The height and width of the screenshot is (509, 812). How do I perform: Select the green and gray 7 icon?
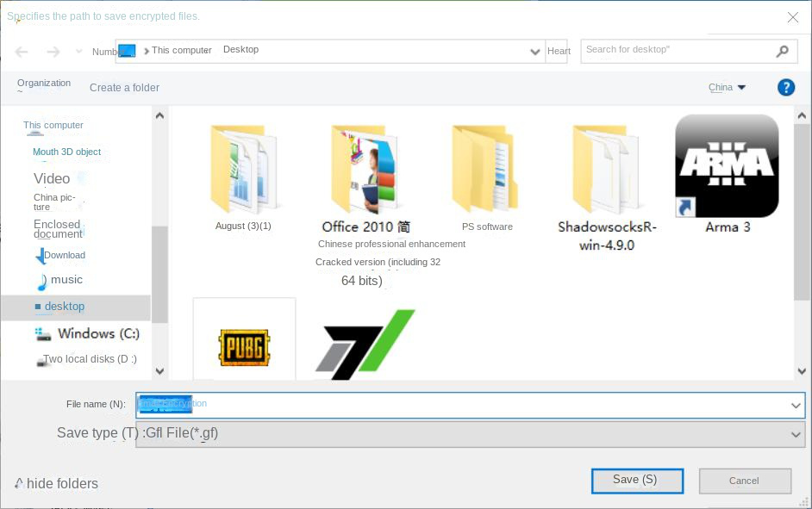[x=365, y=345]
